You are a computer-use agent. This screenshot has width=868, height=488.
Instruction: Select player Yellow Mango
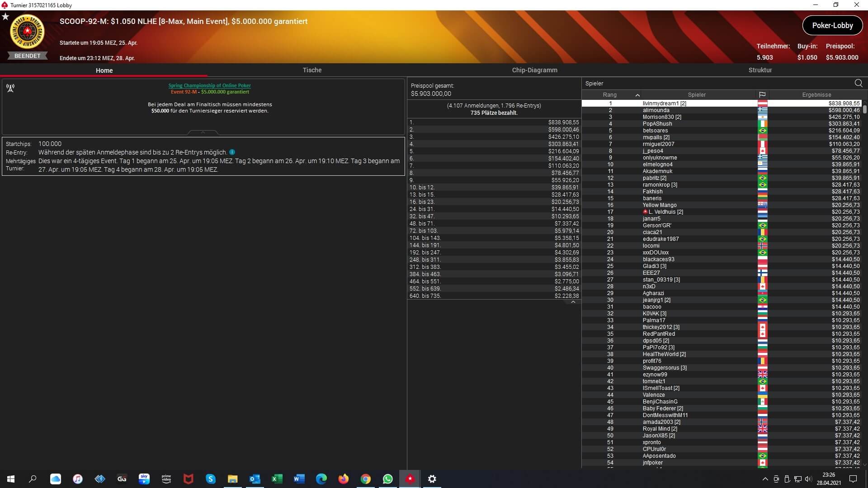pos(722,205)
